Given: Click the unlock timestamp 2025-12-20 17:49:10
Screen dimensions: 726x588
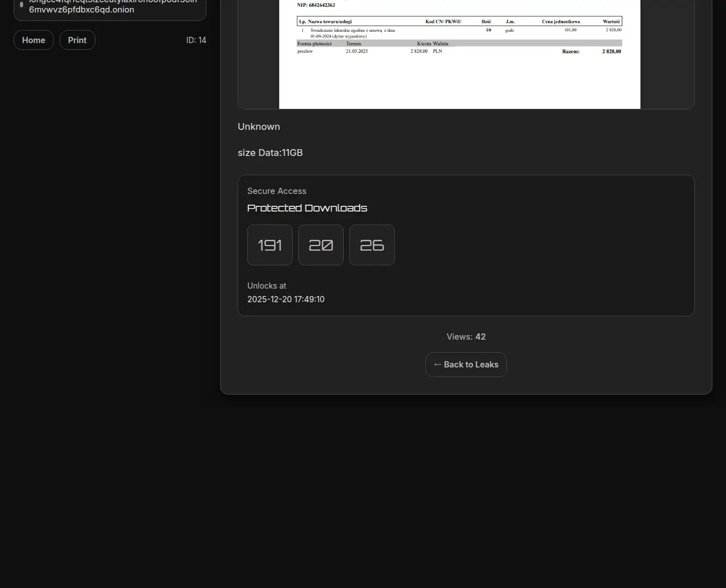Looking at the screenshot, I should tap(286, 299).
